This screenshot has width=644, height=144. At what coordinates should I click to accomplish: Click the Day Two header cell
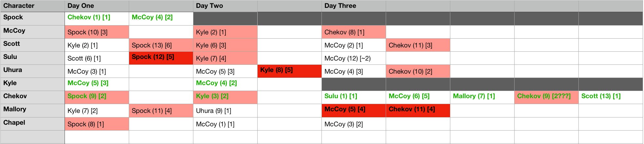pos(225,6)
